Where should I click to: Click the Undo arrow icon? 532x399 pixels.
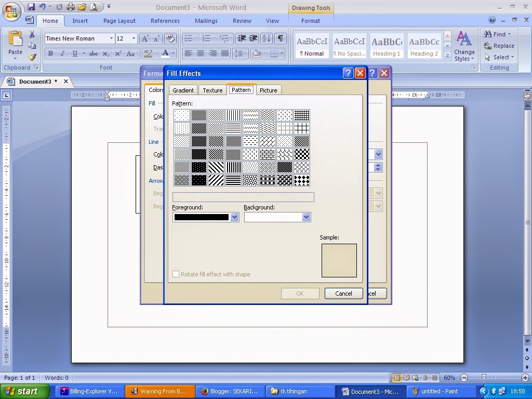(x=43, y=7)
